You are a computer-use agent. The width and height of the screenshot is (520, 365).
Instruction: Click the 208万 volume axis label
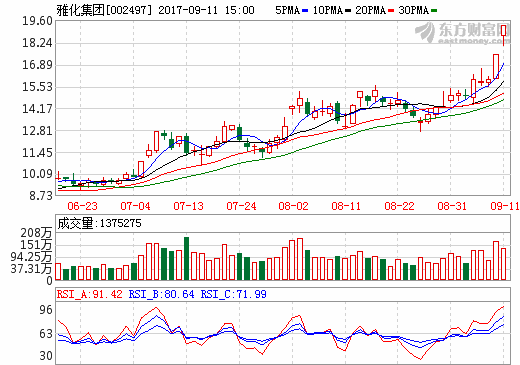37,233
